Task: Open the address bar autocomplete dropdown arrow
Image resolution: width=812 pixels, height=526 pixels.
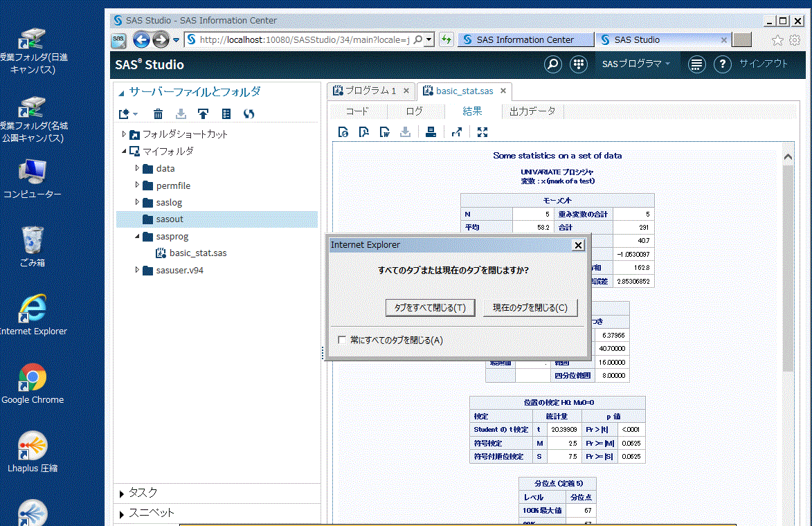Action: click(428, 39)
